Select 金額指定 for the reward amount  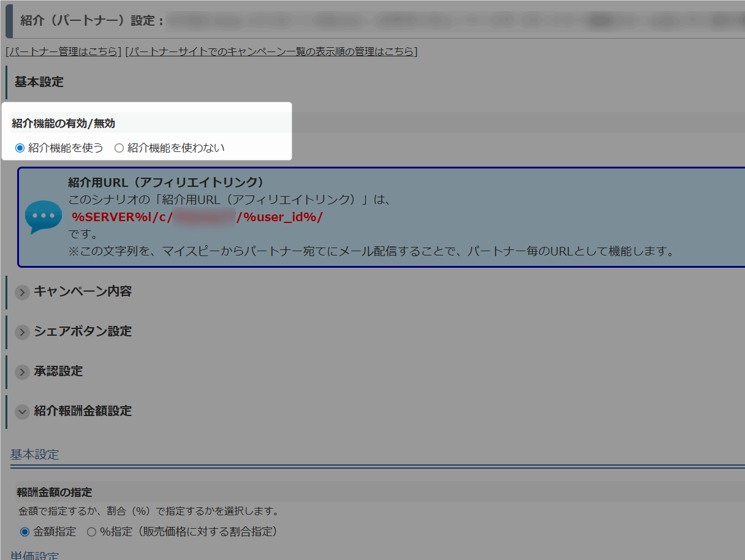pyautogui.click(x=25, y=532)
